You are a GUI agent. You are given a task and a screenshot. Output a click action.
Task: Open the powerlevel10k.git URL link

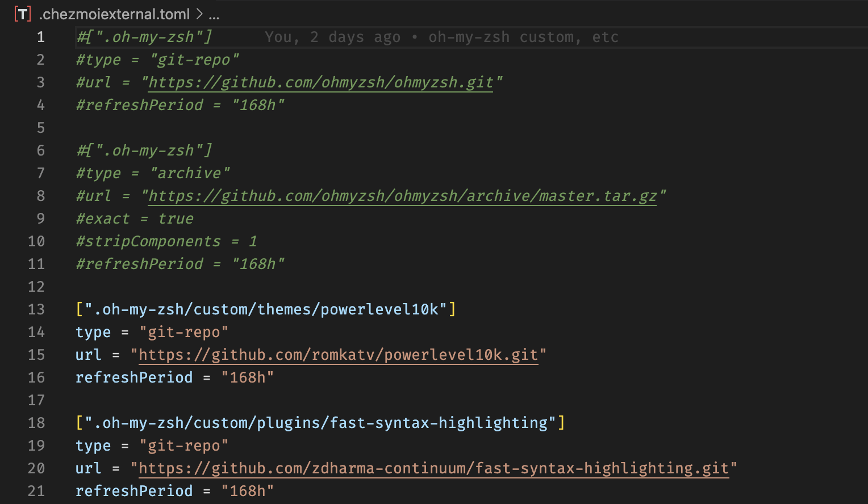[338, 355]
